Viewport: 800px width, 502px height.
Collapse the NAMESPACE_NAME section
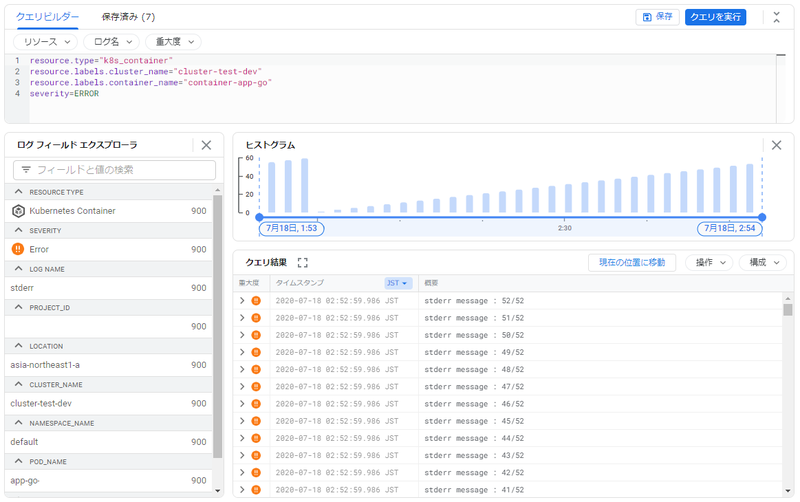coord(19,423)
